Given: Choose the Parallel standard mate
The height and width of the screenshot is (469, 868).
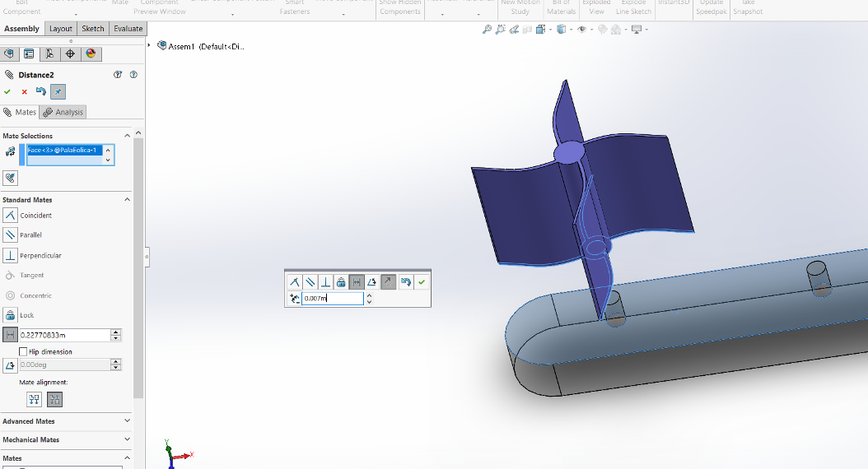Looking at the screenshot, I should click(10, 235).
